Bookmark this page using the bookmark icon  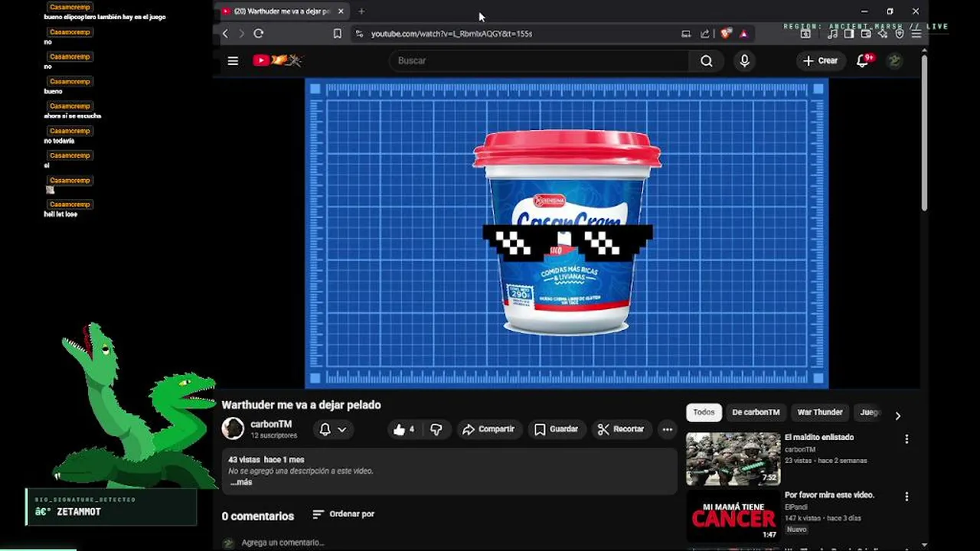[337, 34]
